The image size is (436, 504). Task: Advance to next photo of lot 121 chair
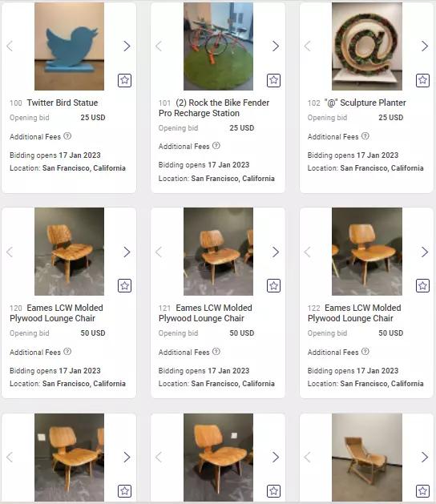tap(276, 252)
